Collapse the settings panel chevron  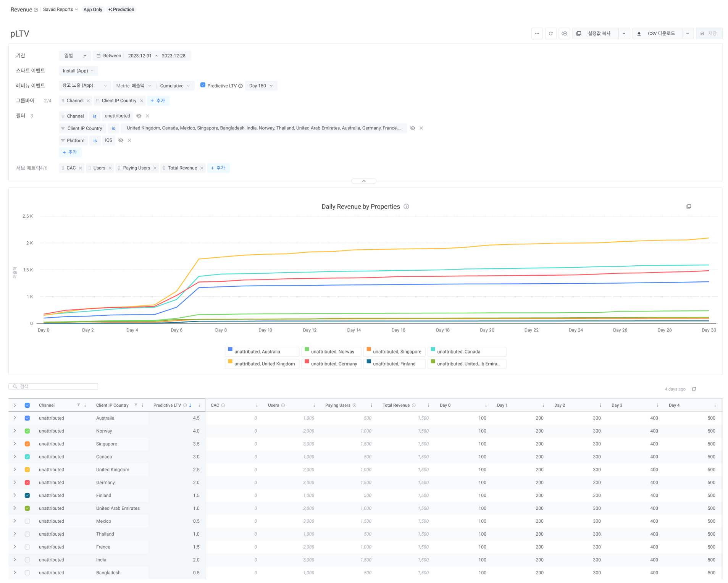364,181
